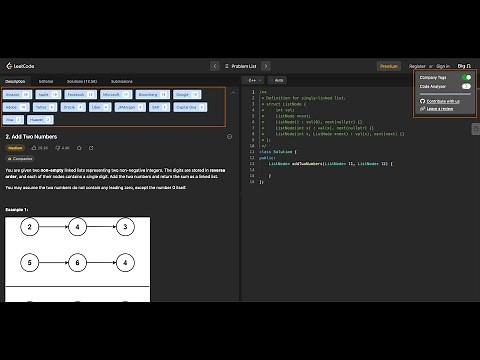Click the GitHub icon in popup
Image resolution: width=480 pixels, height=360 pixels.
click(422, 101)
